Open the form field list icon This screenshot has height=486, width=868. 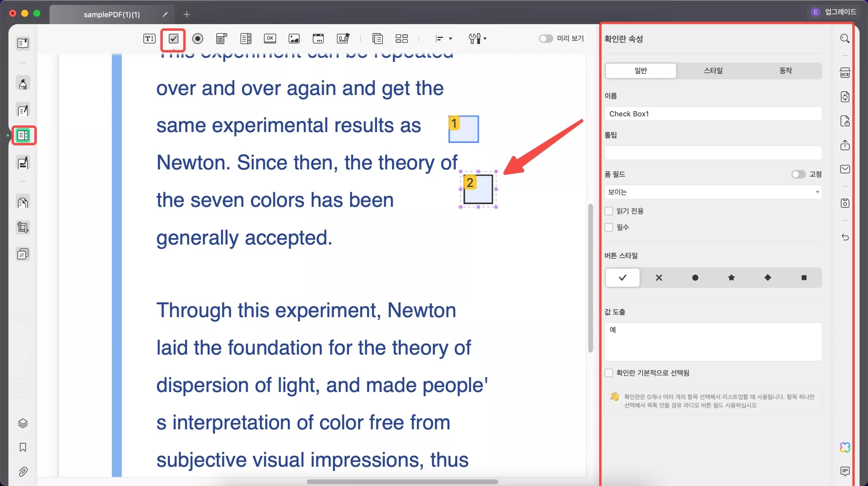click(x=377, y=39)
